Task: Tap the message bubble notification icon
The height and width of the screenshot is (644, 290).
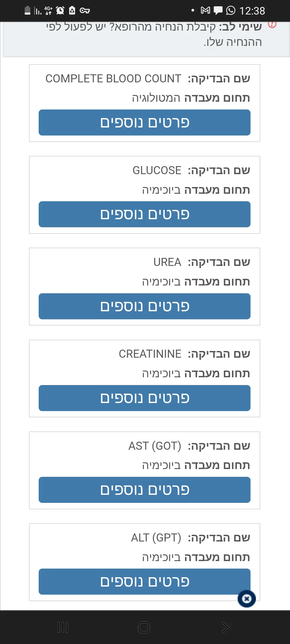Action: tap(218, 11)
